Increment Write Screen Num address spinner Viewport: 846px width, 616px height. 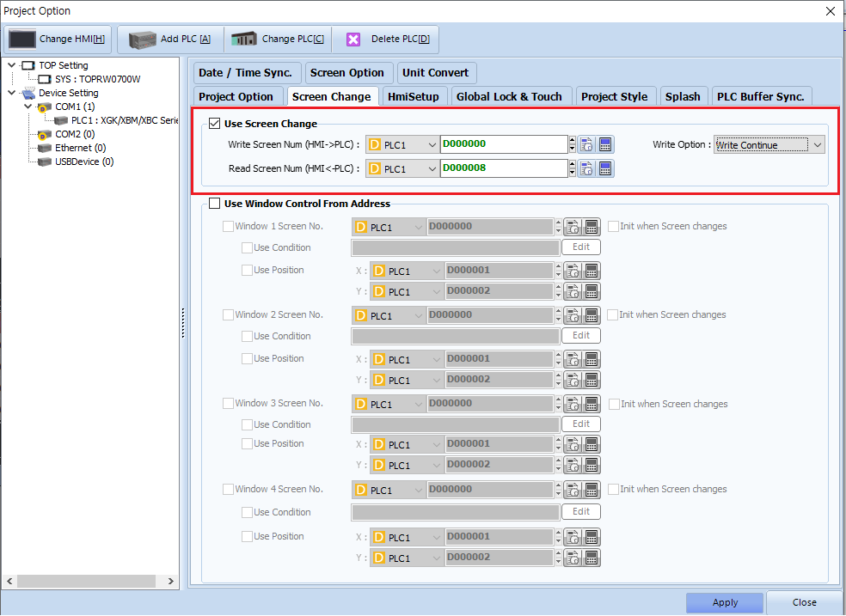click(573, 140)
